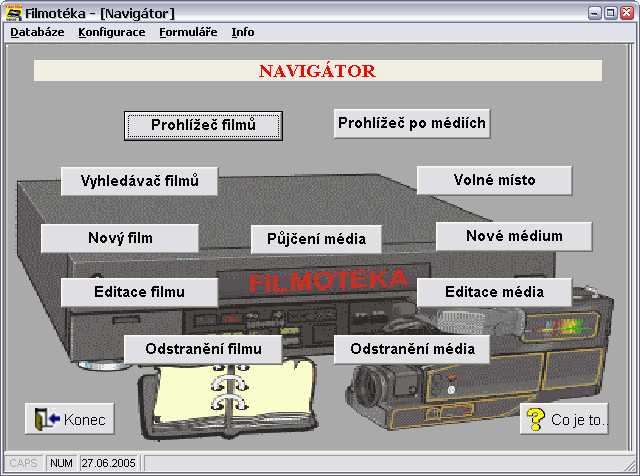Maximize the Filmotéka window

pyautogui.click(x=611, y=13)
